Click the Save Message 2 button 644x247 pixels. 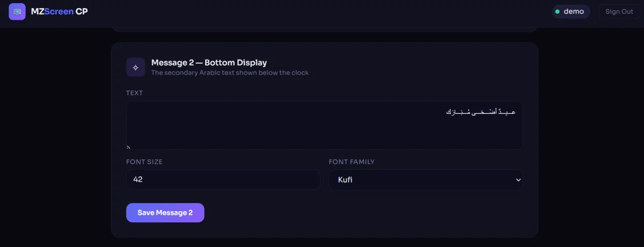165,213
